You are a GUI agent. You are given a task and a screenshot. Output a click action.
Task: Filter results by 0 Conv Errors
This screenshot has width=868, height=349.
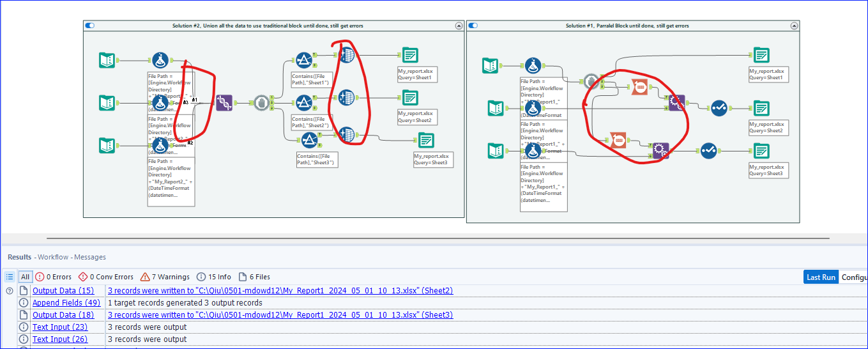pyautogui.click(x=105, y=277)
